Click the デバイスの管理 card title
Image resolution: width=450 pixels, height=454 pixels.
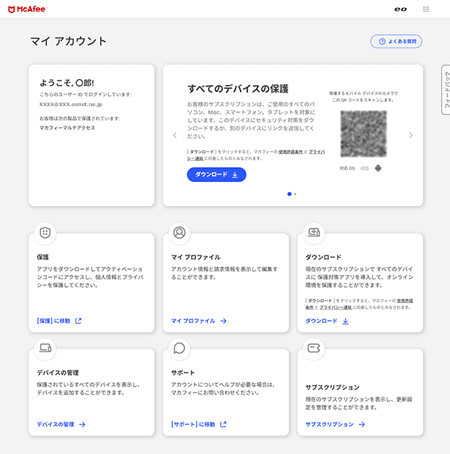pos(58,373)
